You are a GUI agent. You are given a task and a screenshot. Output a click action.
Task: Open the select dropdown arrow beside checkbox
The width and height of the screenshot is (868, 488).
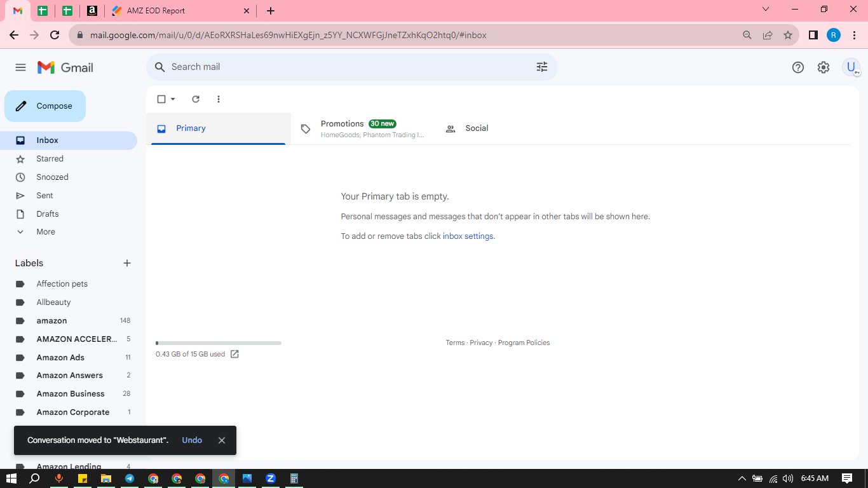(173, 99)
